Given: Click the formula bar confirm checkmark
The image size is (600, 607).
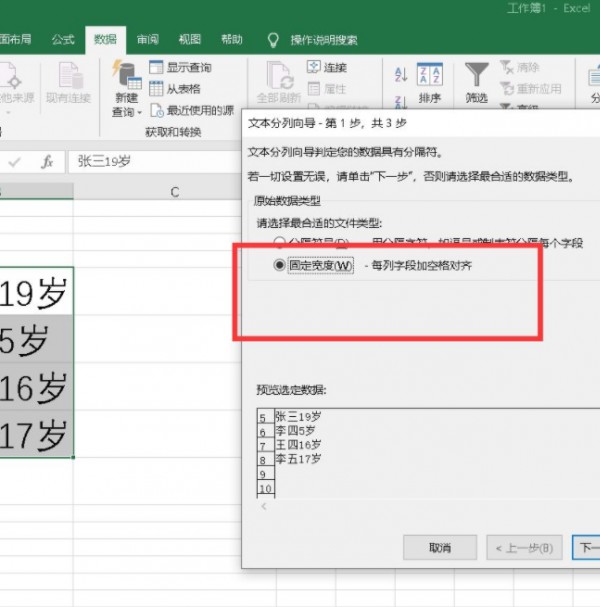Looking at the screenshot, I should [x=15, y=162].
